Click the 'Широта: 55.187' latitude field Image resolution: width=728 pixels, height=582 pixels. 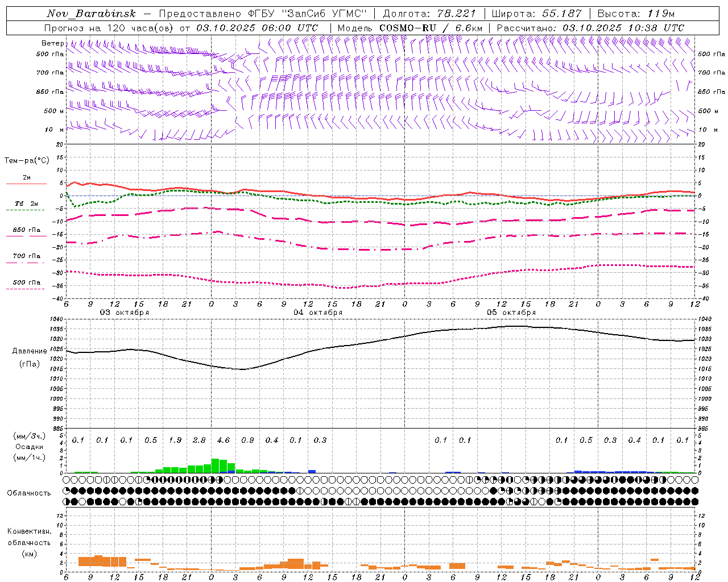click(537, 14)
